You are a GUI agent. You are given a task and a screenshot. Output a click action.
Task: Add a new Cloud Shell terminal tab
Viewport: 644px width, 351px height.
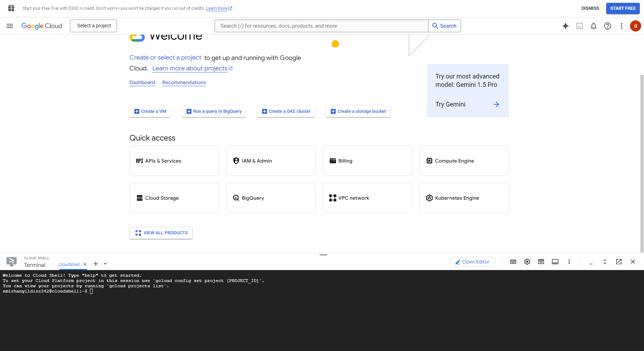[x=96, y=264]
